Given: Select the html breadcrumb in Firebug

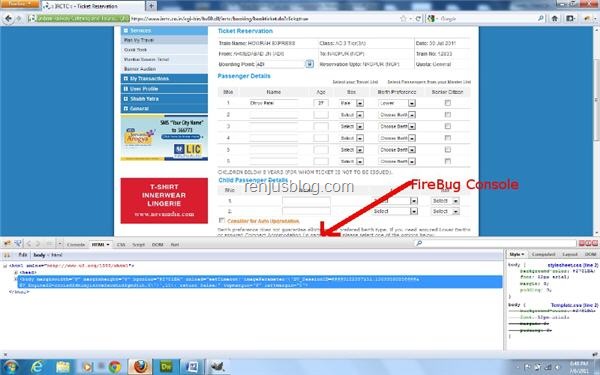Looking at the screenshot, I should [x=57, y=255].
